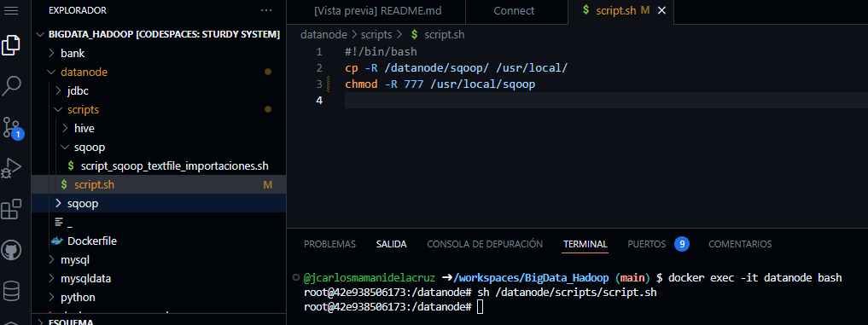The image size is (868, 325).
Task: Open the PROBLEMAS panel tab
Action: click(x=330, y=244)
